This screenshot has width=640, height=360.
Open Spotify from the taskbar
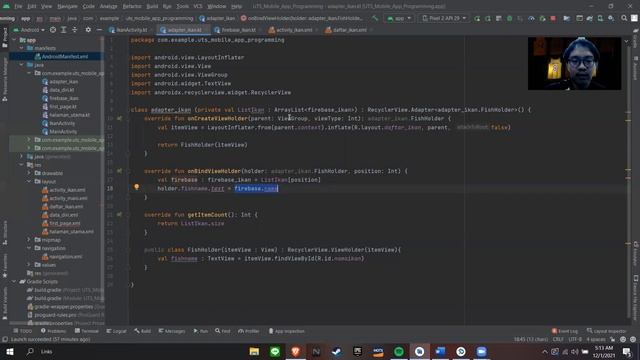(399, 351)
